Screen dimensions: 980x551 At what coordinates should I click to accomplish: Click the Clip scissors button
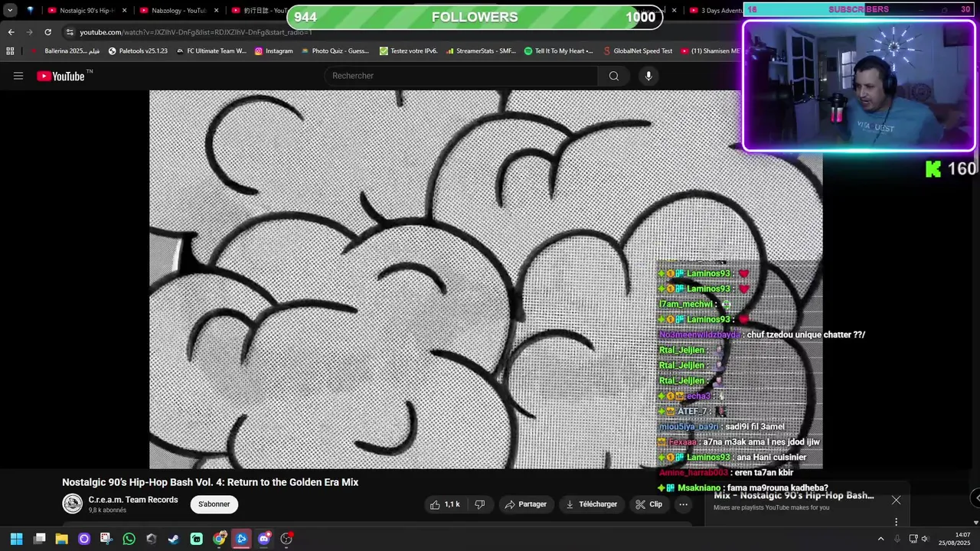click(x=648, y=504)
